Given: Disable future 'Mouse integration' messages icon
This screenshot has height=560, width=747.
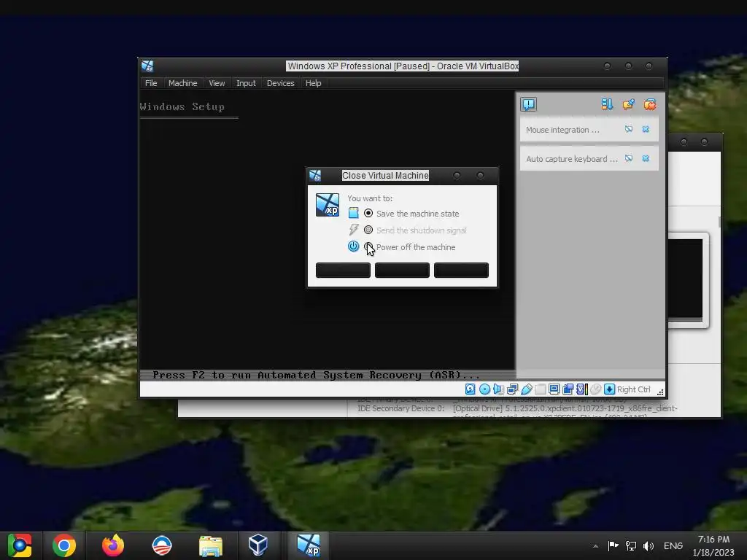Looking at the screenshot, I should (629, 129).
